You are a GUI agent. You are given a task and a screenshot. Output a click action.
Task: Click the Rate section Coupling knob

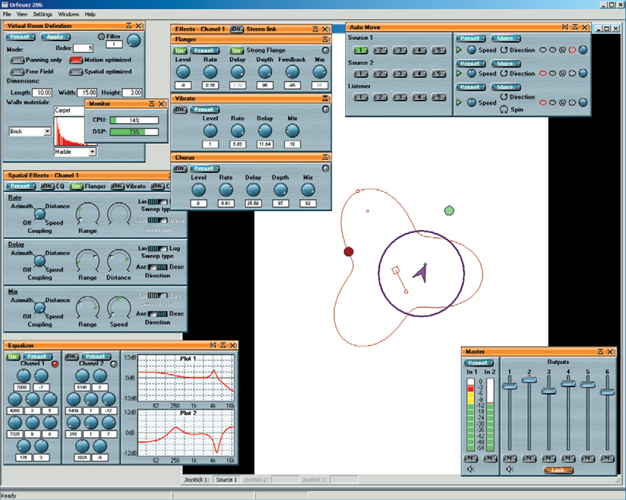(x=40, y=214)
